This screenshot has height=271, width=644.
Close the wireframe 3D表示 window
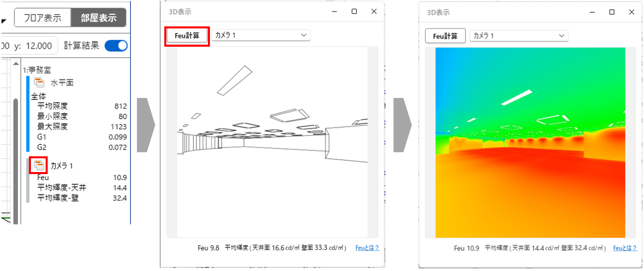point(374,11)
